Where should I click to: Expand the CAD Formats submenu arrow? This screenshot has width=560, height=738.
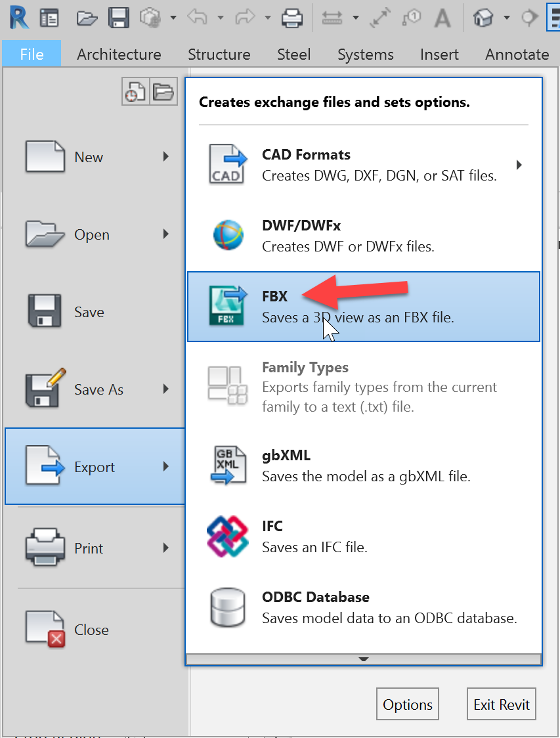[x=518, y=165]
